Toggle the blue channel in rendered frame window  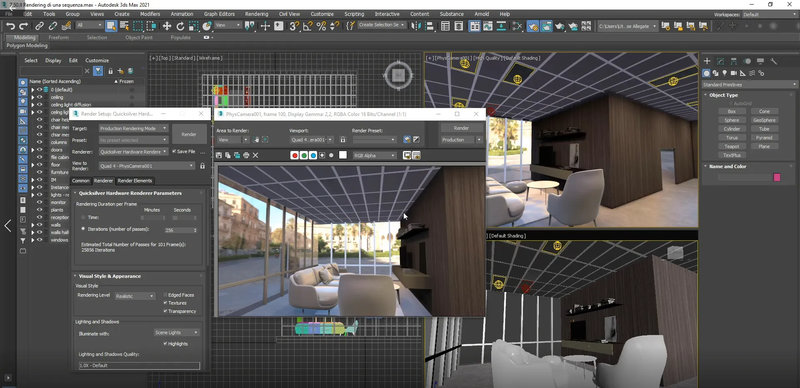(x=313, y=155)
